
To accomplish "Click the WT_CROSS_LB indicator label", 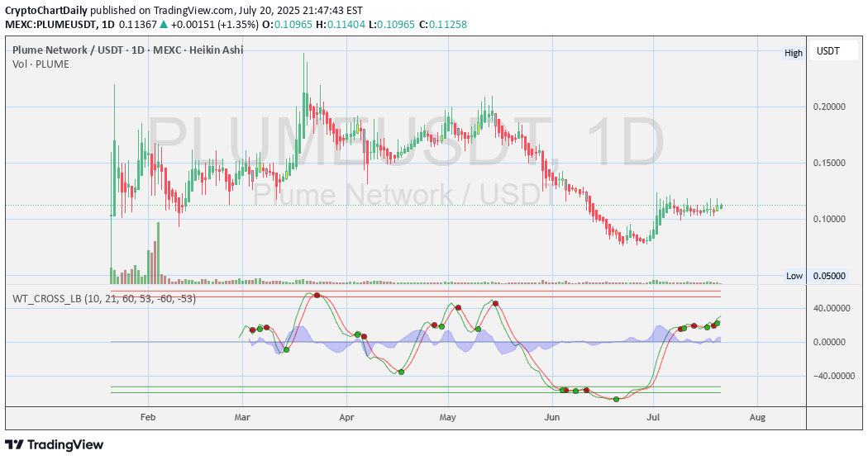I will click(104, 299).
